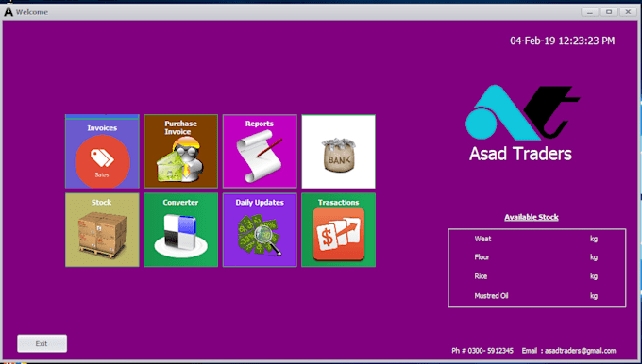Select the Flour stock row label

[481, 257]
